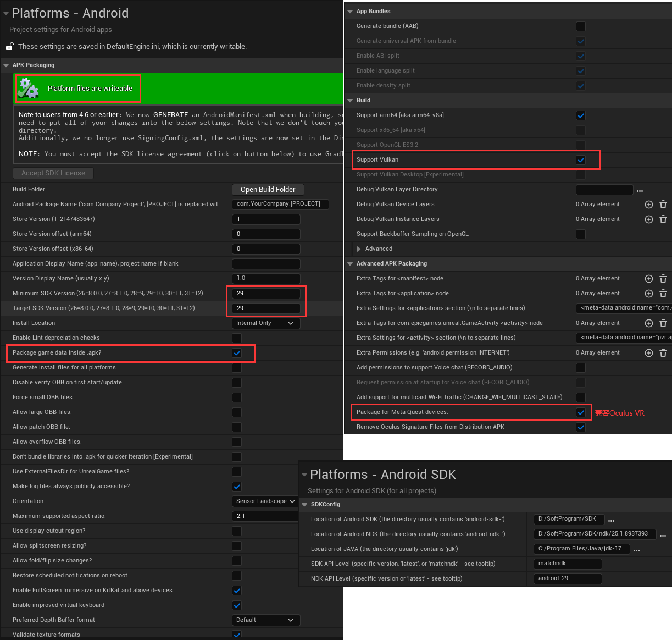The height and width of the screenshot is (640, 672).
Task: Enable Use display cutout region checkbox
Action: pos(237,531)
